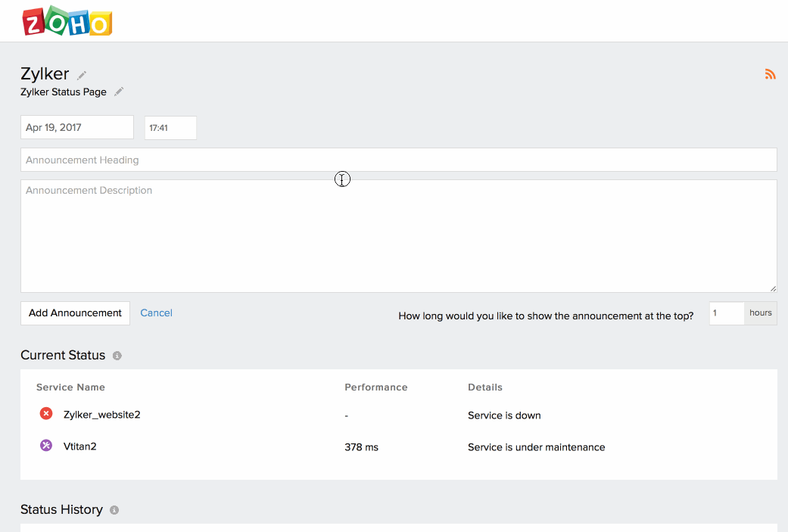Click the red down-status icon for Zylker_website2
Viewport: 788px width, 532px height.
[x=45, y=413]
